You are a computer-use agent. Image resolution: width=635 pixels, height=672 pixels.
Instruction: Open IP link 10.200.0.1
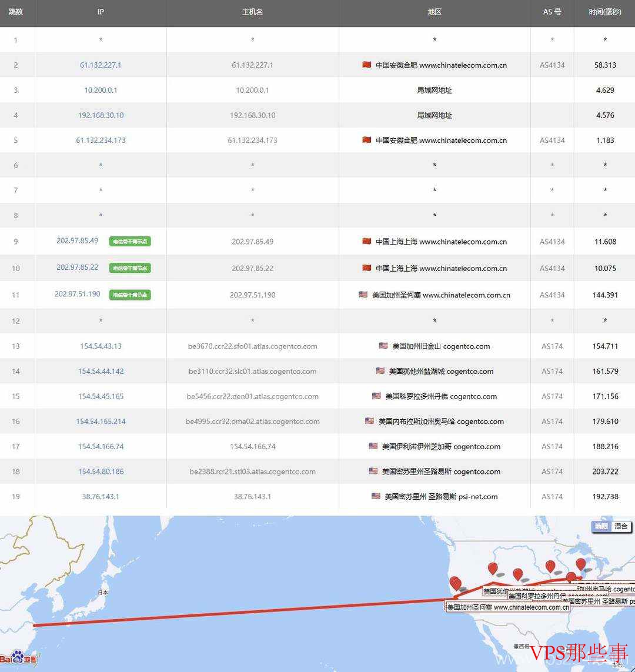[x=101, y=90]
